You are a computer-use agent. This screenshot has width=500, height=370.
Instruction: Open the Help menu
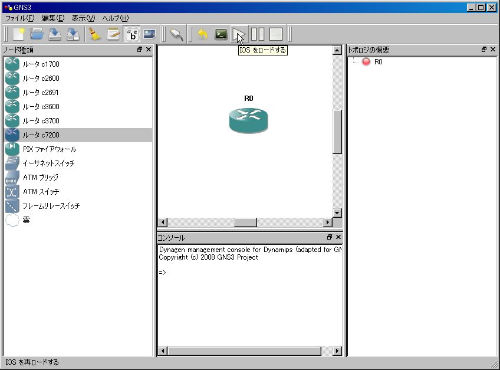pyautogui.click(x=115, y=18)
